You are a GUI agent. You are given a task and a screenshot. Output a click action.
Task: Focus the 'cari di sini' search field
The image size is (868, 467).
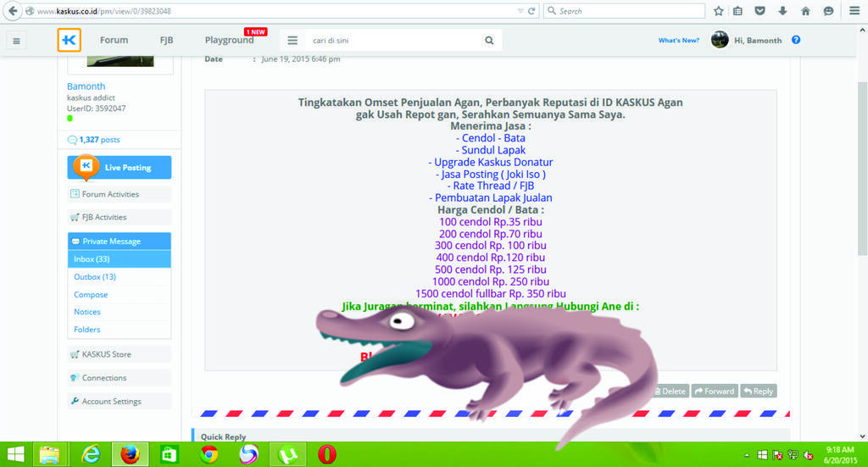(x=393, y=41)
